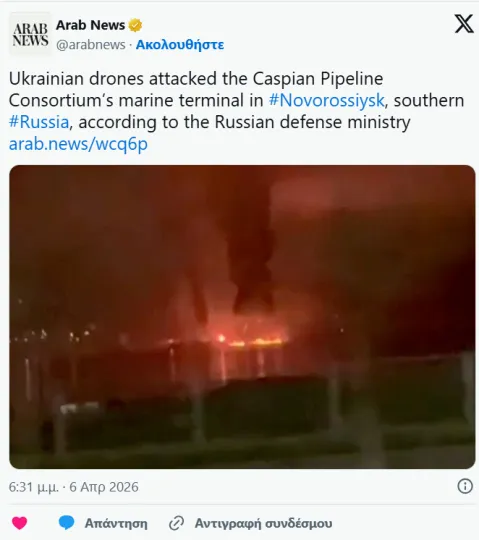Click the chain link copy icon

pyautogui.click(x=177, y=523)
